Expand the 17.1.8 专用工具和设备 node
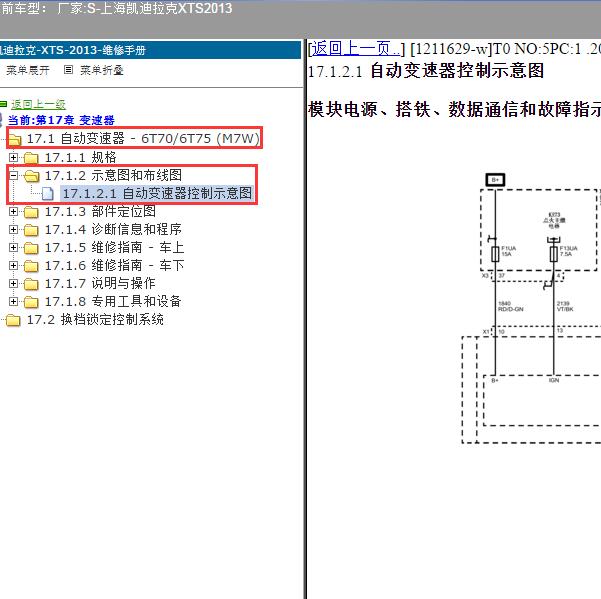Viewport: 601px width, 599px height. (13, 301)
